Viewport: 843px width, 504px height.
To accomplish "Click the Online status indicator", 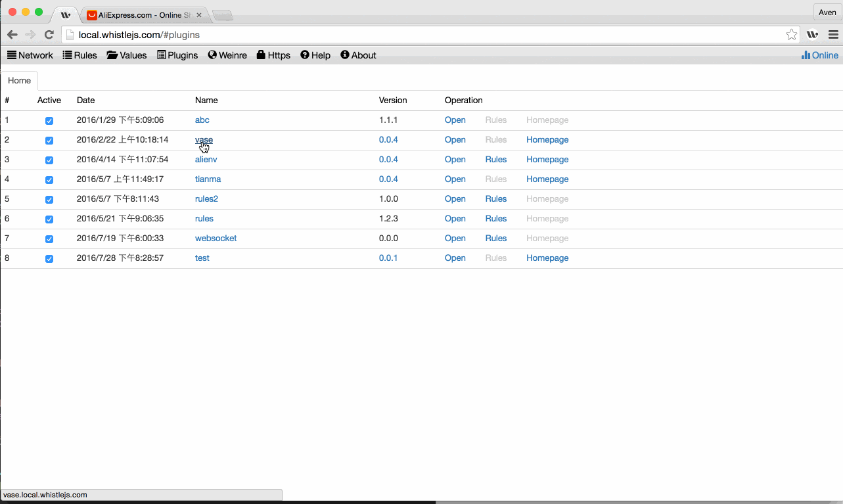I will [x=819, y=55].
